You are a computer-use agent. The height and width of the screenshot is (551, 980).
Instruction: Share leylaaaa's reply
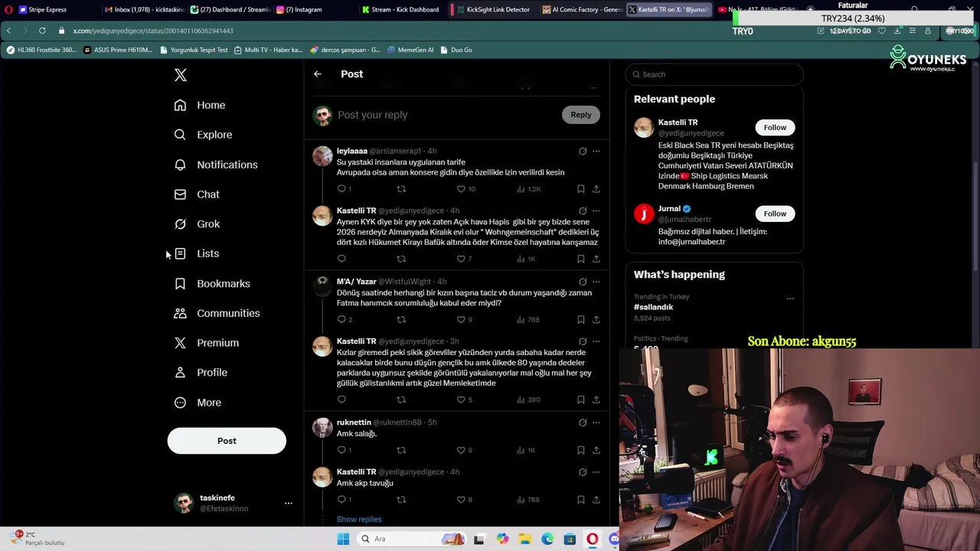(596, 189)
